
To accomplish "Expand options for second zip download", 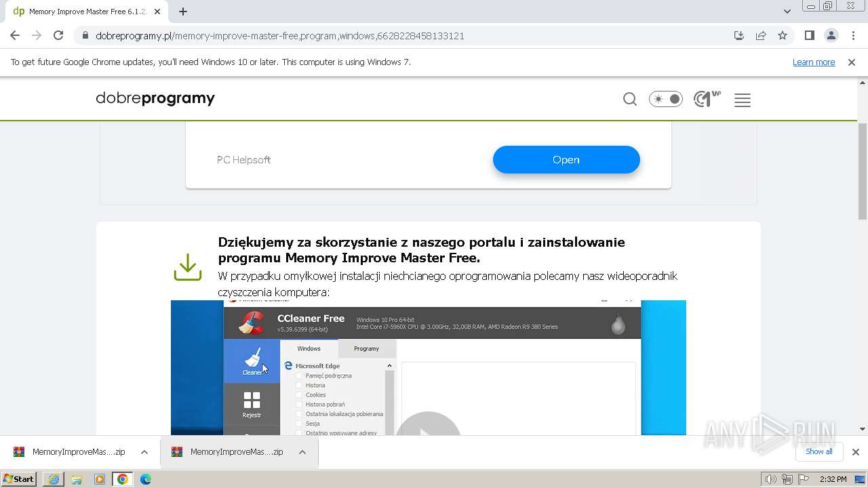I will [x=302, y=452].
